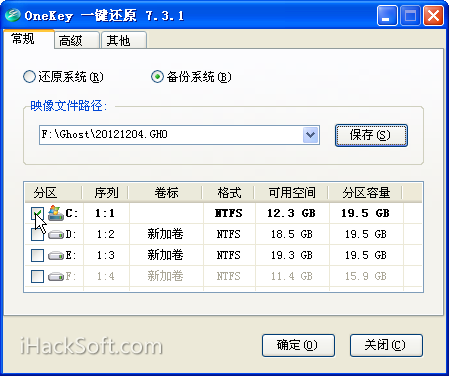Minimize the OneKey window
449x376 pixels.
(x=387, y=15)
